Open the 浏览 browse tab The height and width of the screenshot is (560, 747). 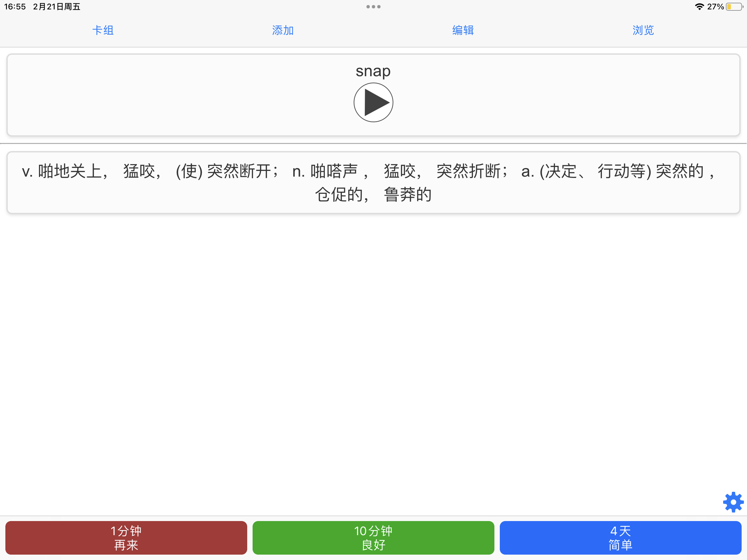(643, 30)
